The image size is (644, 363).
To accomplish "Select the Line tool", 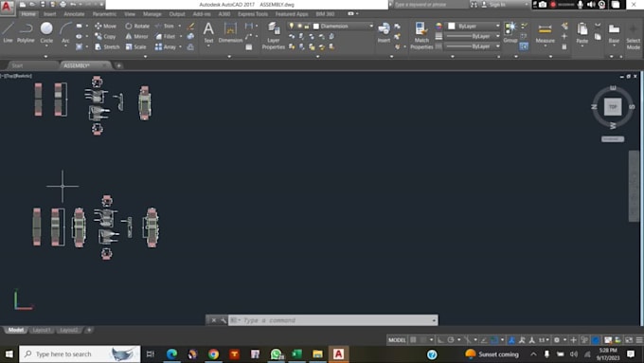I will [8, 32].
